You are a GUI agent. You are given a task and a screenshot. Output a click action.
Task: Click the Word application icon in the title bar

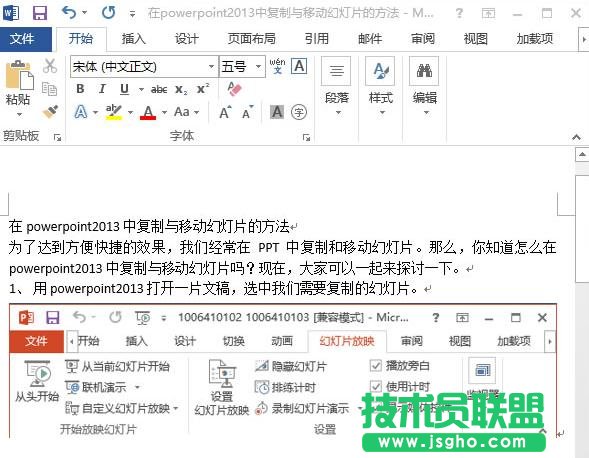11,13
